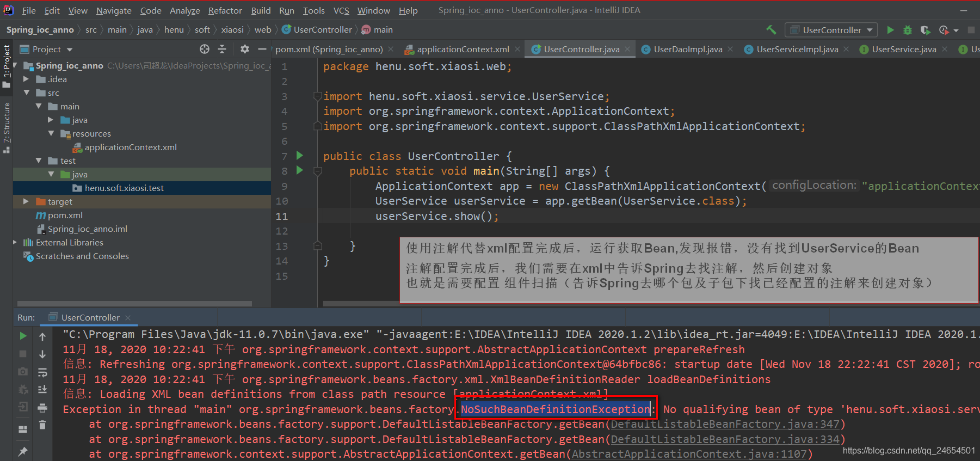Click the run gutter arrow beside main method

pos(299,170)
